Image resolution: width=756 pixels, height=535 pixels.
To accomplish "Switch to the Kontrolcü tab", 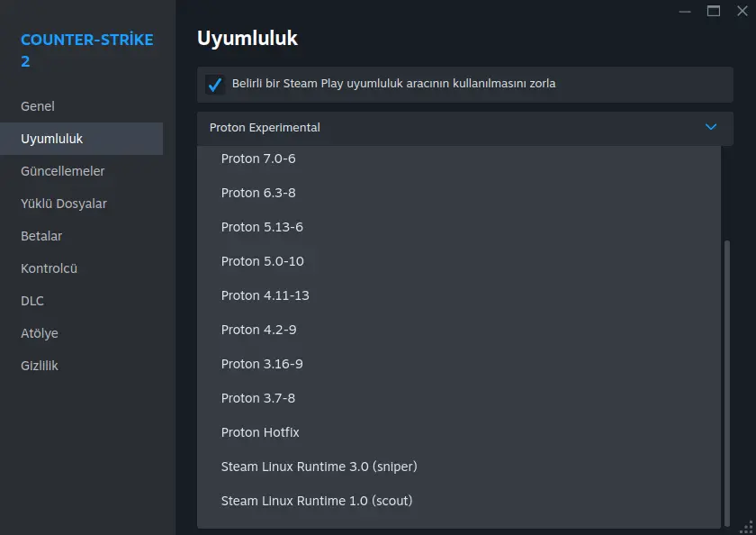I will (82, 268).
